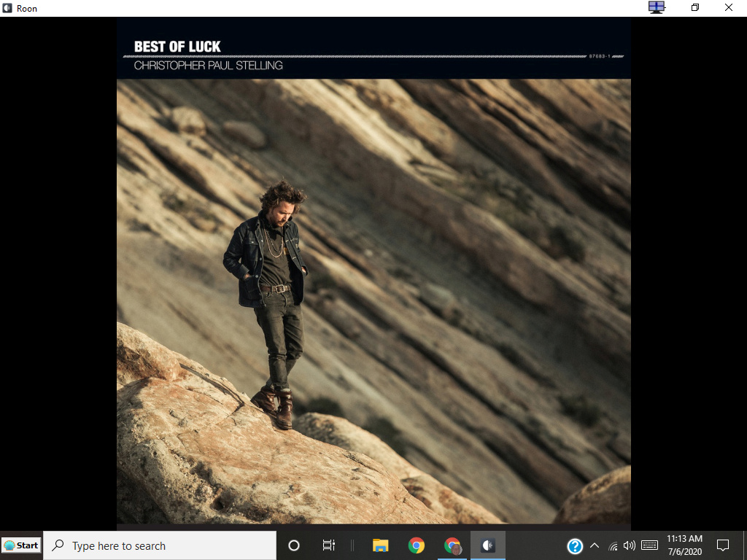Screen dimensions: 747x560
Task: Close the Roon window
Action: 729,7
